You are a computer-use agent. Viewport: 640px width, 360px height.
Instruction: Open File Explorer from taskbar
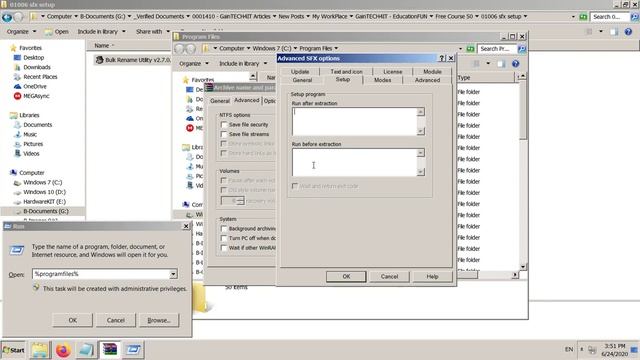click(40, 350)
